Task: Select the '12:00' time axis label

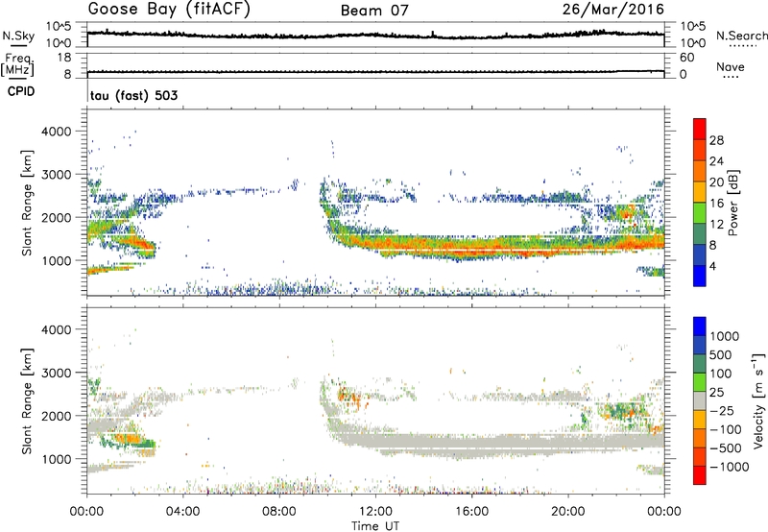Action: click(x=375, y=512)
